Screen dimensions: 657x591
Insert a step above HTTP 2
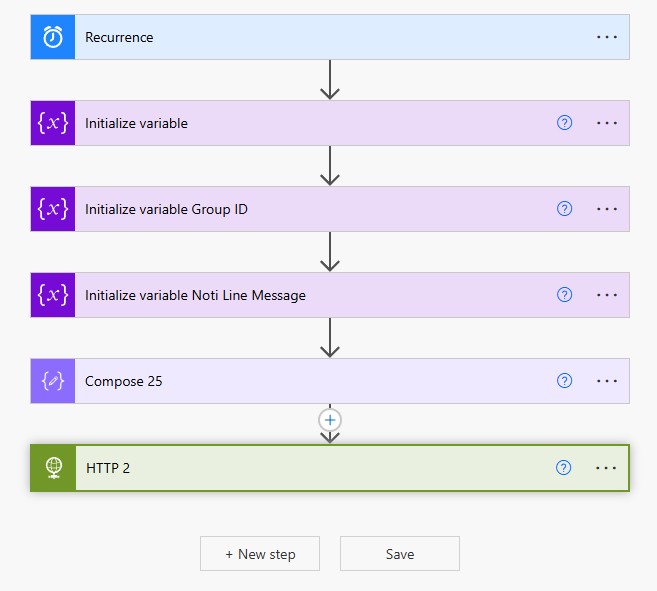330,420
